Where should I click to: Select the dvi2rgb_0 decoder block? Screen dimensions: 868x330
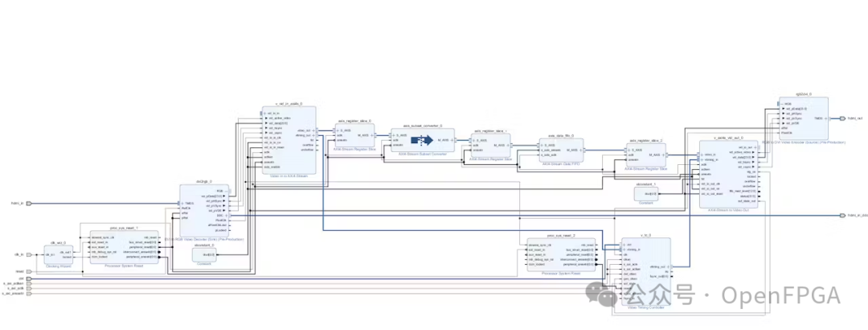(204, 212)
